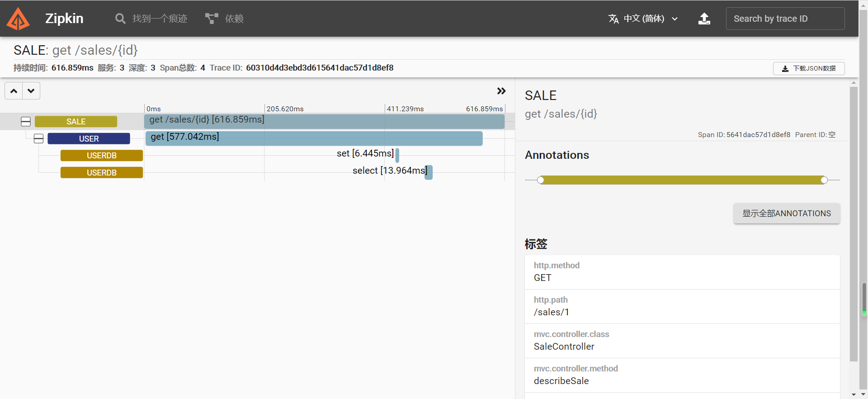
Task: Select the SaleController tag value
Action: (564, 347)
